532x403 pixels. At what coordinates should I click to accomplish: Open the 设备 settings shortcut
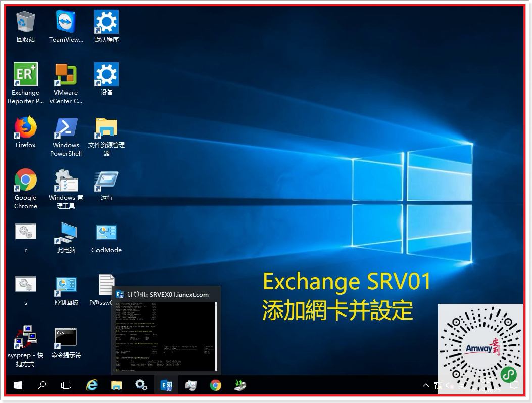[107, 79]
